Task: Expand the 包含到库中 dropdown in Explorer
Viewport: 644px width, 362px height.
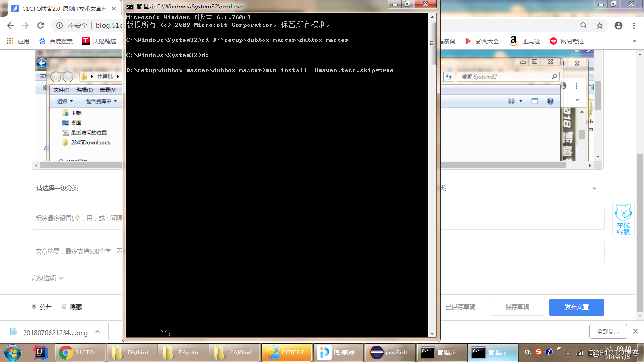Action: click(101, 101)
